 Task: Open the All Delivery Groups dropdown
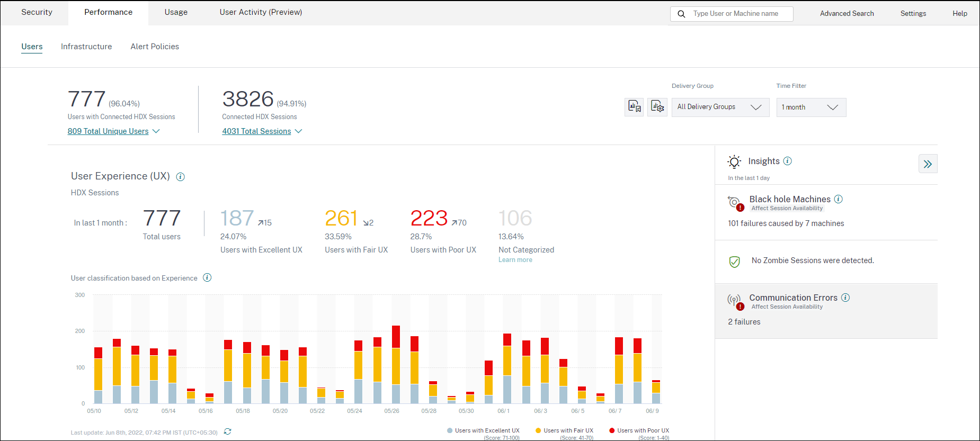pos(720,107)
